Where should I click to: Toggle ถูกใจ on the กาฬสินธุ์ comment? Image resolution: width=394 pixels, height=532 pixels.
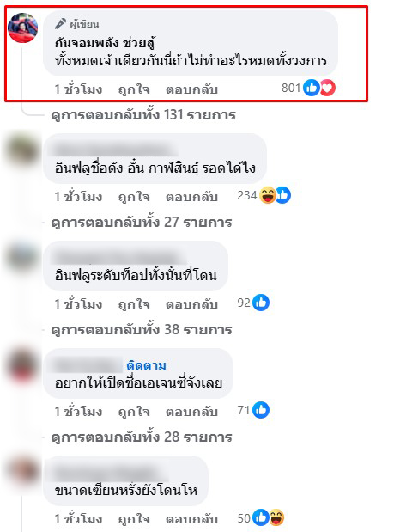(134, 197)
